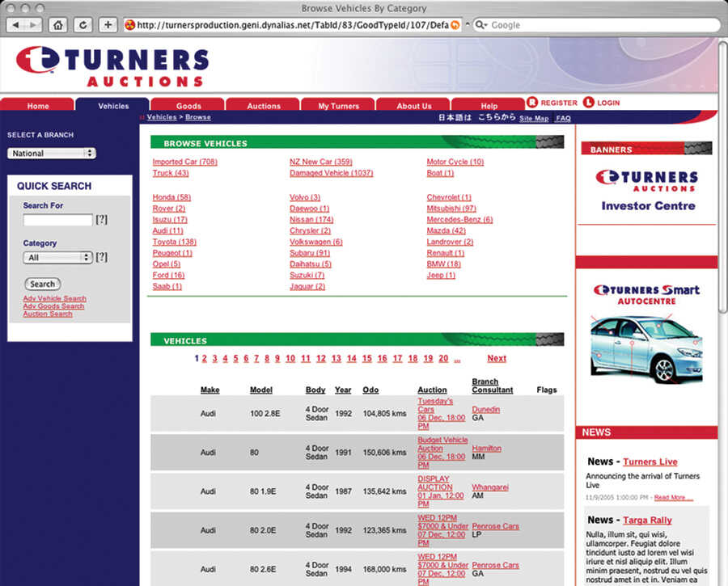
Task: Click the vertical page scrollbar thumb
Action: pyautogui.click(x=723, y=176)
